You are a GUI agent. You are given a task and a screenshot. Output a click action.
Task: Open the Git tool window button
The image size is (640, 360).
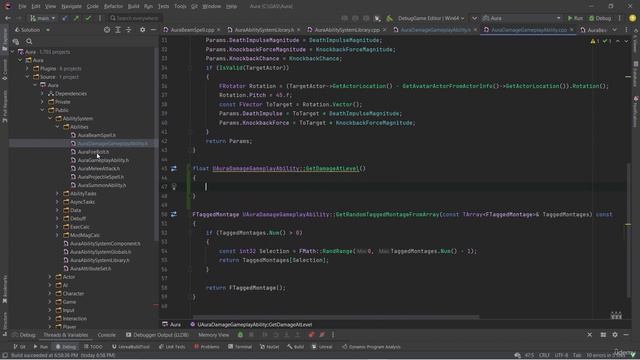click(x=20, y=347)
